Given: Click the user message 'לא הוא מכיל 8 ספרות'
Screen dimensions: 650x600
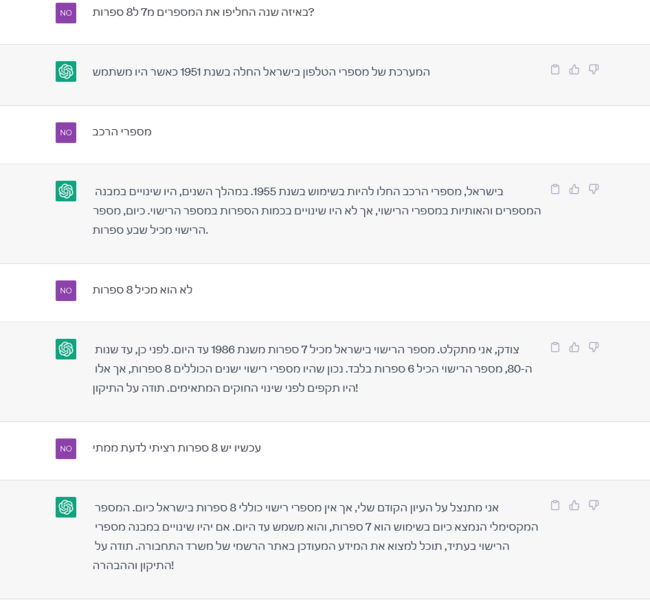Looking at the screenshot, I should click(x=142, y=290).
